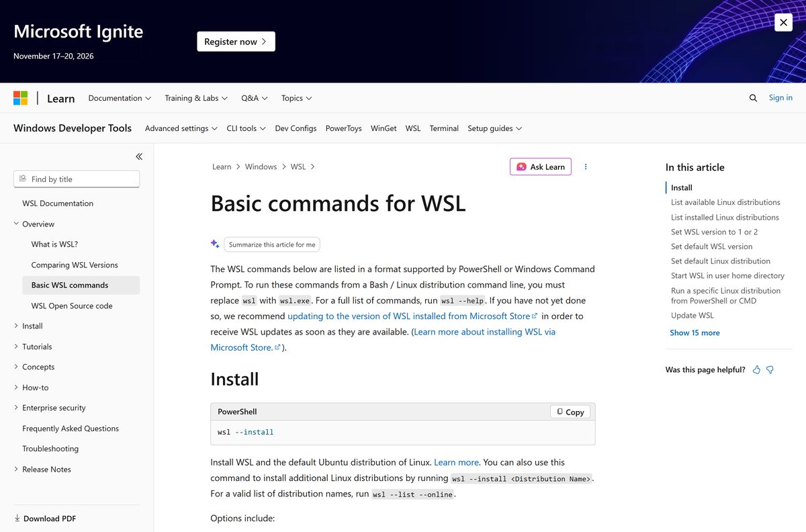Copy the wsl --install code
The height and width of the screenshot is (532, 806).
coord(570,412)
